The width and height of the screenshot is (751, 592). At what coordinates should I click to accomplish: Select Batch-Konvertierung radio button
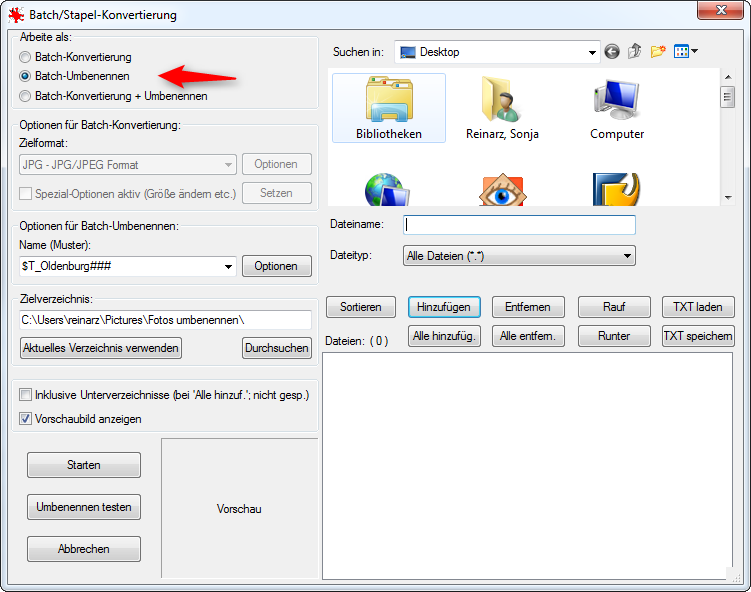[x=25, y=57]
